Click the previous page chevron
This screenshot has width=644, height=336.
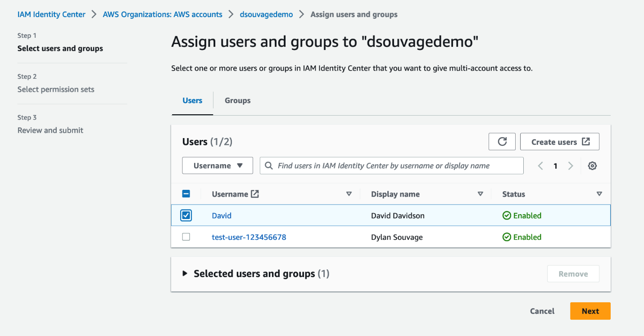coord(540,166)
